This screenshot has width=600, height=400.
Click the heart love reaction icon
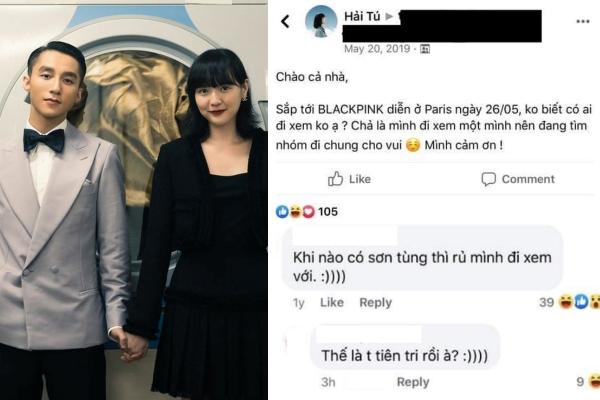pyautogui.click(x=308, y=211)
